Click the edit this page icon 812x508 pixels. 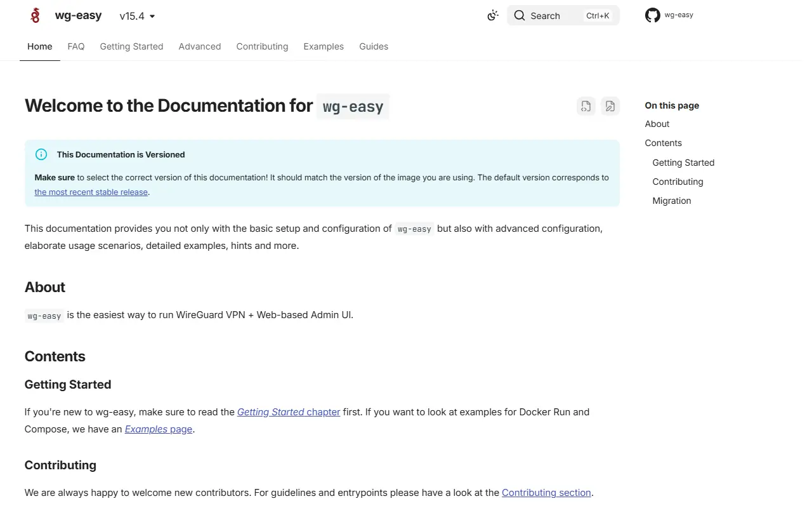point(610,106)
